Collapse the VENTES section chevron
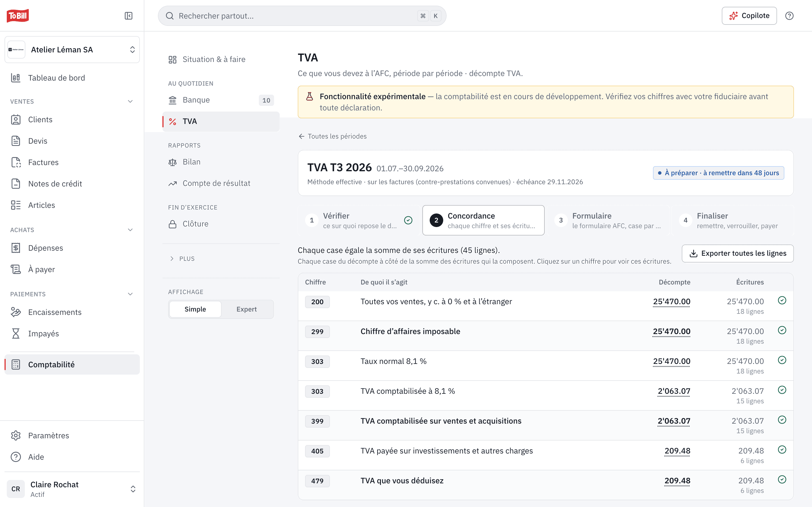 coord(131,101)
